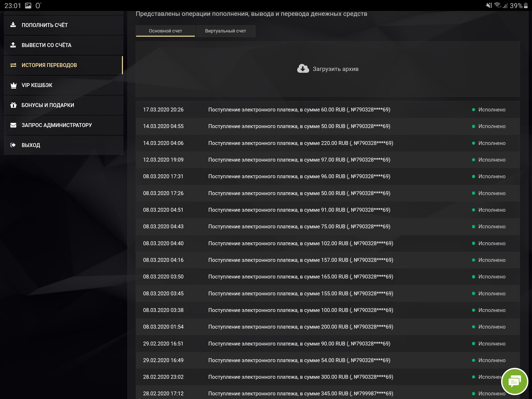Select the 220.00 RUB payment entry
Image resolution: width=532 pixels, height=399 pixels.
point(301,143)
